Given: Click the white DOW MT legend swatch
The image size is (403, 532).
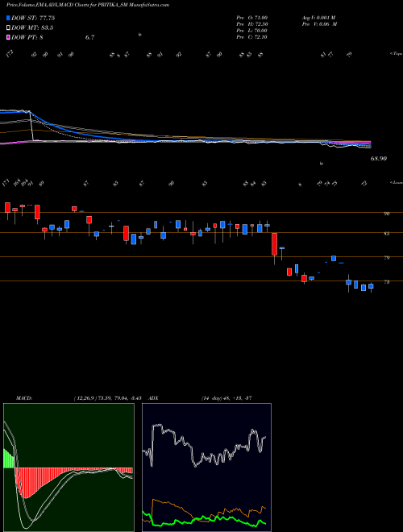Looking at the screenshot, I should 8,28.
